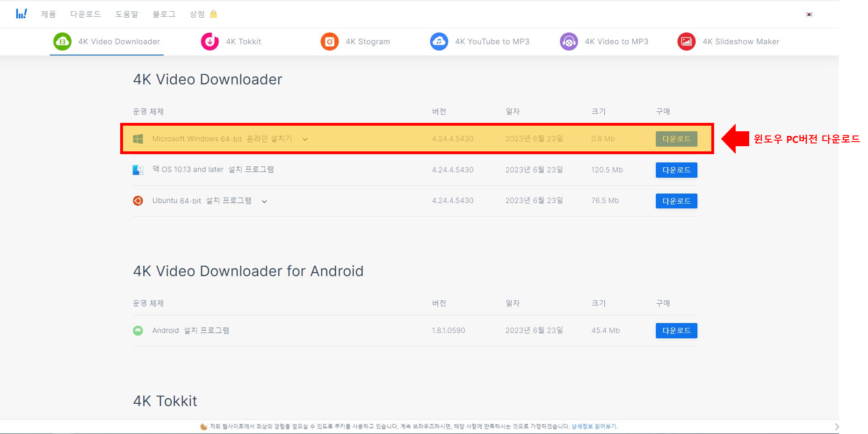The height and width of the screenshot is (434, 868).
Task: Click the Android robot icon in the table
Action: click(138, 331)
